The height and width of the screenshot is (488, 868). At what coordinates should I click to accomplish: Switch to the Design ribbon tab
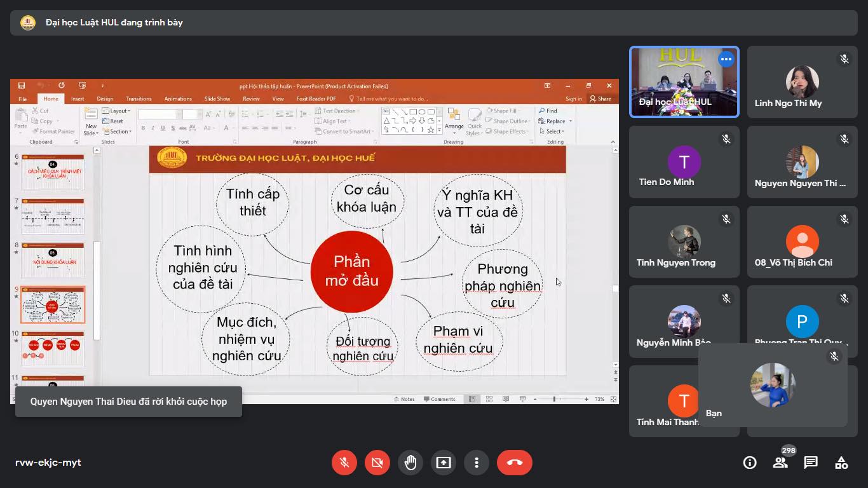pos(105,99)
